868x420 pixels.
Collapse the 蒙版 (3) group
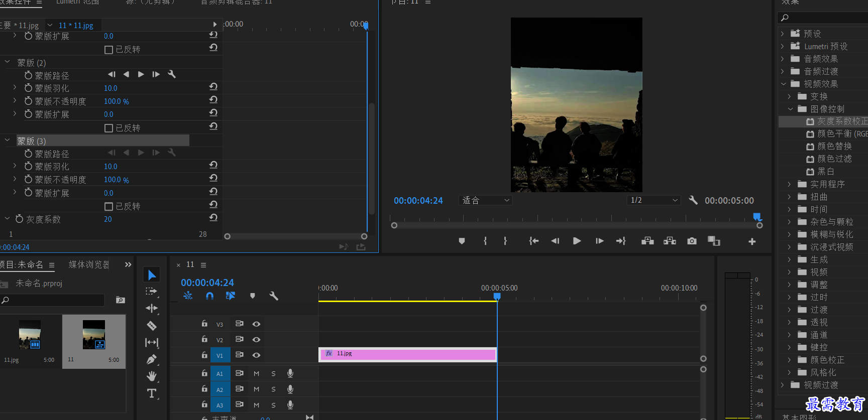(x=7, y=141)
